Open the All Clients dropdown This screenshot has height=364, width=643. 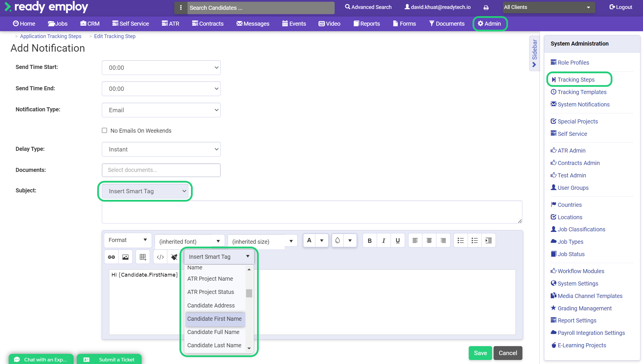coord(549,7)
